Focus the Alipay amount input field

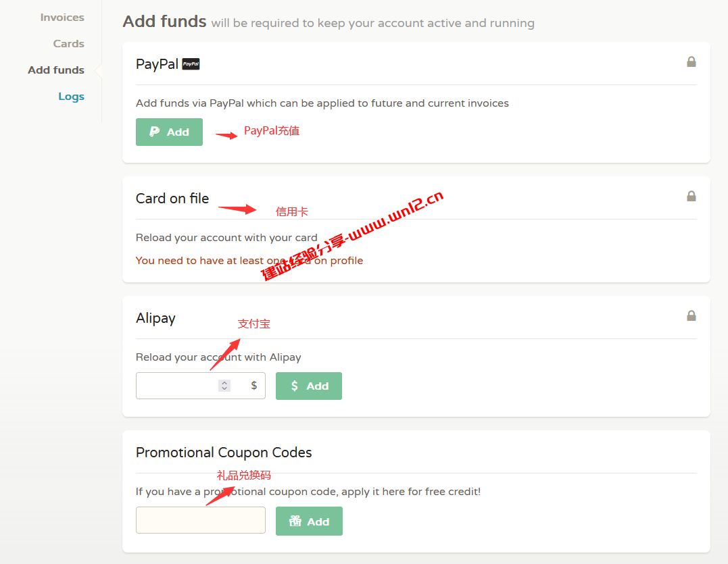pos(177,386)
